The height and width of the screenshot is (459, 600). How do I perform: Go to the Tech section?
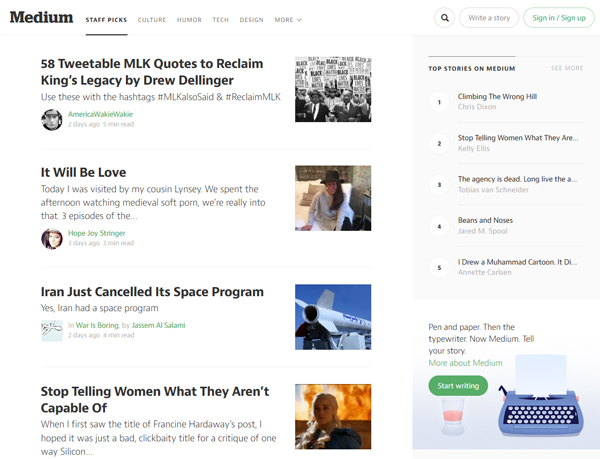point(221,19)
